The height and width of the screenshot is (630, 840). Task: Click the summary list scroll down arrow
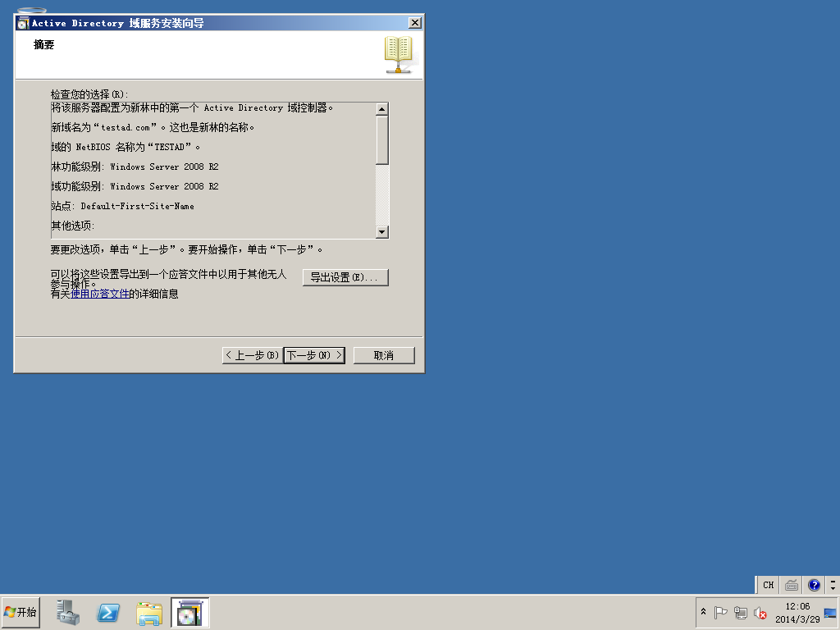(382, 232)
